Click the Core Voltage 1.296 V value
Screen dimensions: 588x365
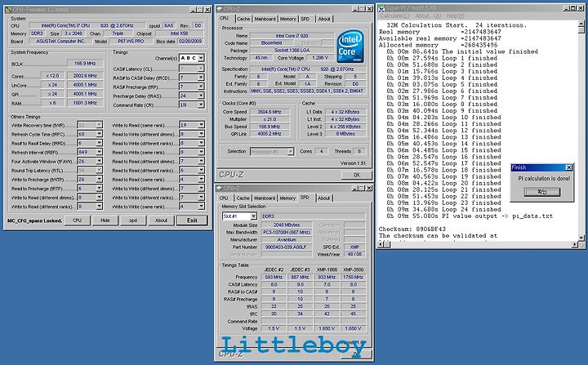(320, 58)
